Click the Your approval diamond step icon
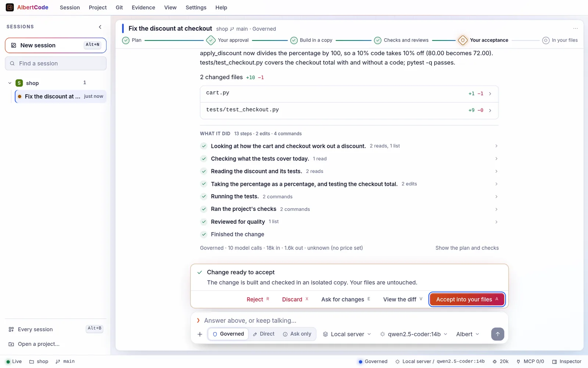Viewport: 588px width, 368px height. coord(211,40)
